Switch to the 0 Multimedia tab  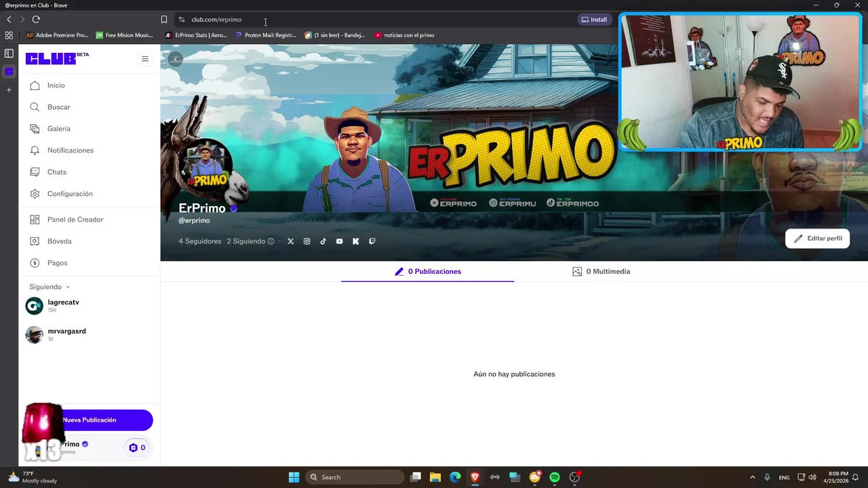tap(601, 272)
